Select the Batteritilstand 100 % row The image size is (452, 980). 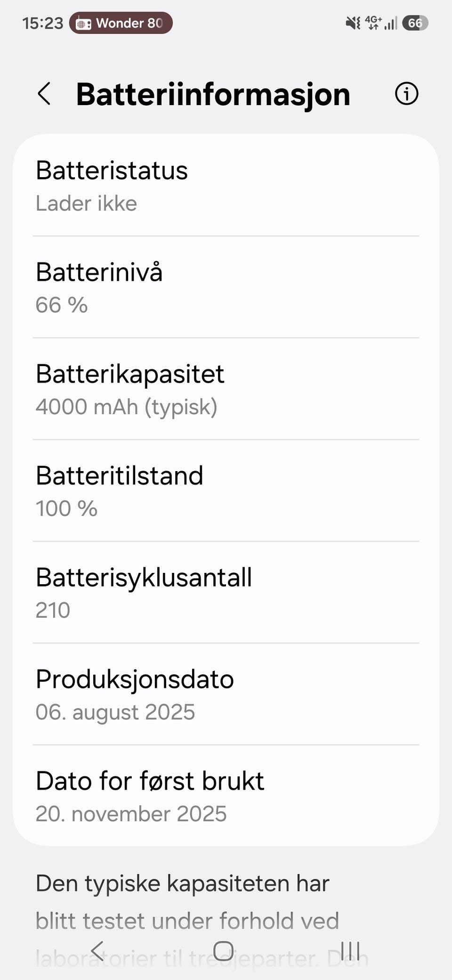click(226, 490)
